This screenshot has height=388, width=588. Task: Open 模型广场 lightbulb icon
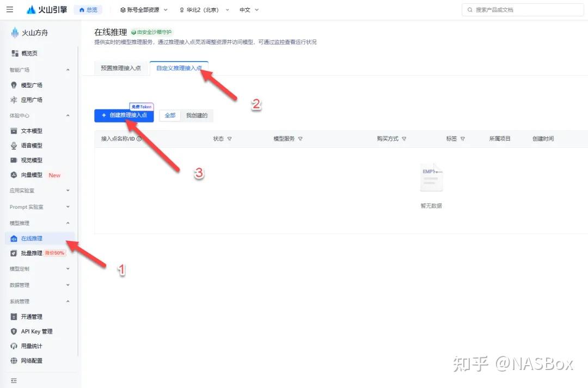click(14, 85)
